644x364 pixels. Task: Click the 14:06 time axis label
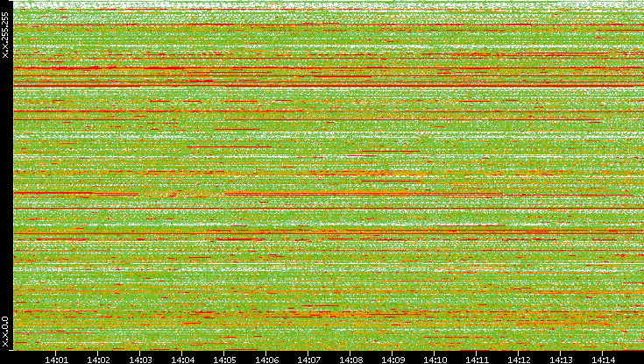[x=266, y=360]
